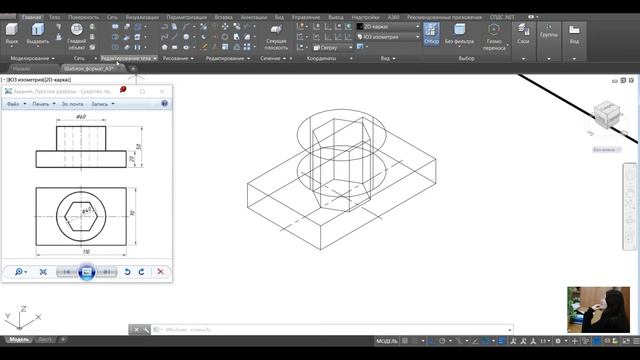Click the command line input field

click(x=331, y=329)
